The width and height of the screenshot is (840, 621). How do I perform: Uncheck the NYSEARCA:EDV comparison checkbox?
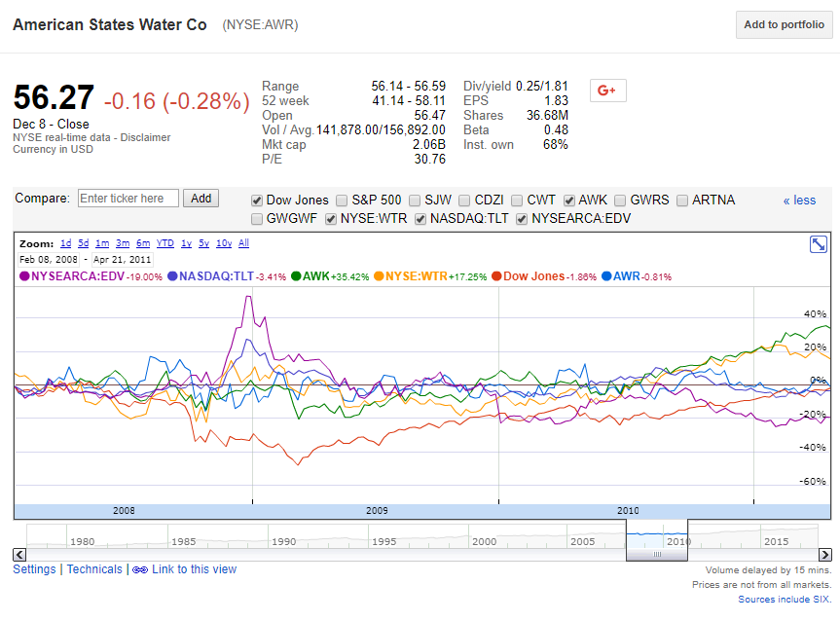tap(522, 219)
